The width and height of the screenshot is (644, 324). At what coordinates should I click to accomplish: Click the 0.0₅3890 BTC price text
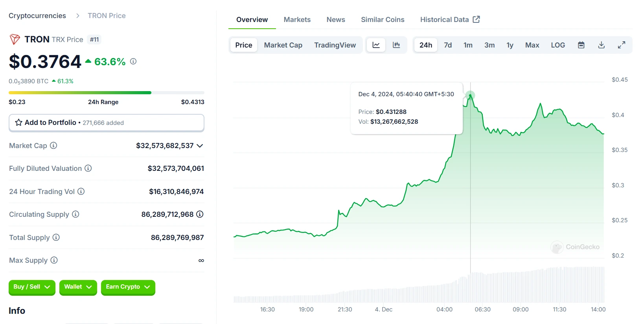point(29,81)
